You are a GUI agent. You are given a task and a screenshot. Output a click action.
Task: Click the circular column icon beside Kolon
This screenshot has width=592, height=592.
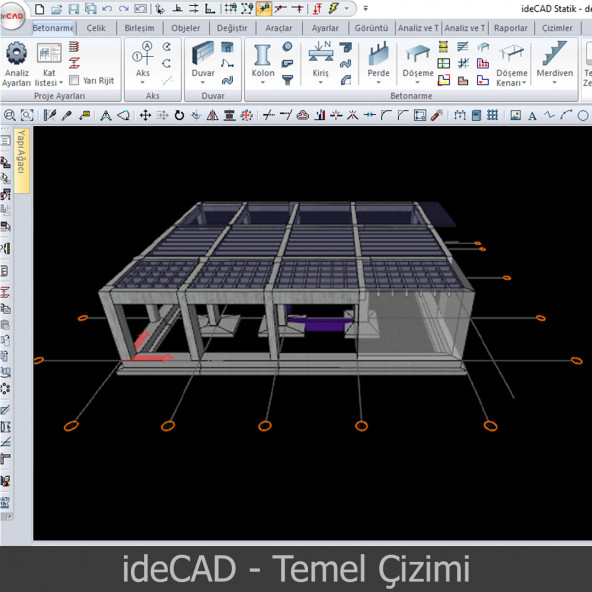[x=287, y=46]
